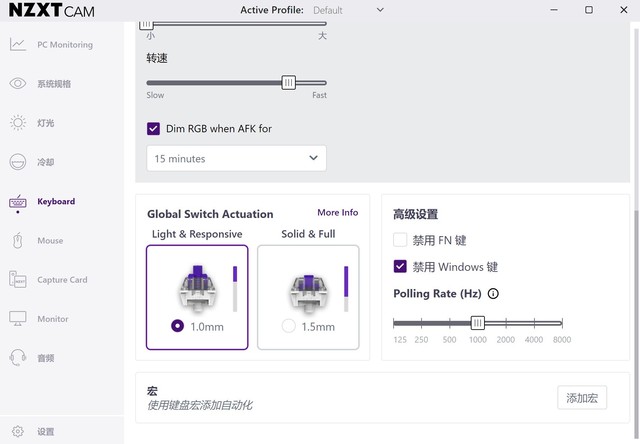Open 设置 gear settings

pos(18,432)
